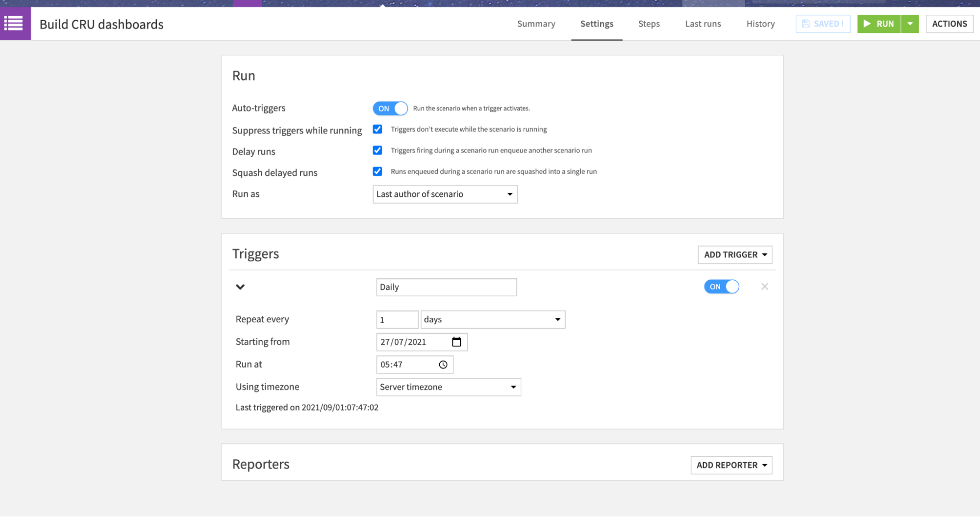The height and width of the screenshot is (517, 980).
Task: Click the green Run button
Action: click(x=879, y=24)
